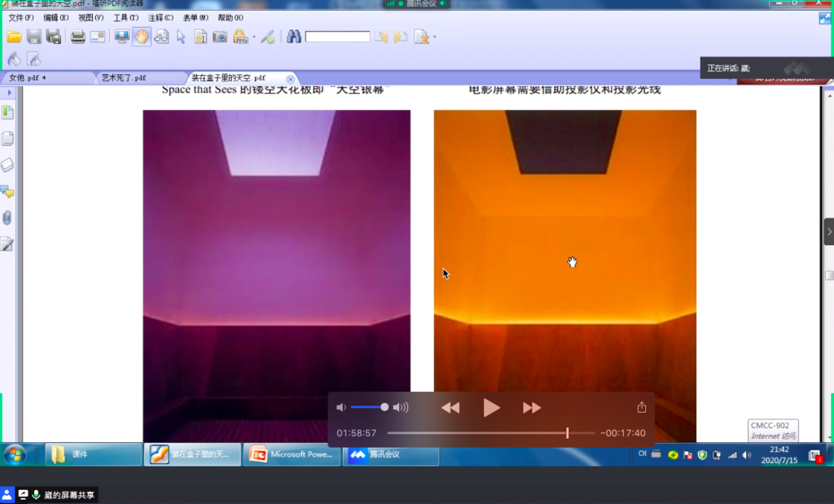Open a file with the folder icon
Screen dimensions: 834x504
tap(15, 37)
